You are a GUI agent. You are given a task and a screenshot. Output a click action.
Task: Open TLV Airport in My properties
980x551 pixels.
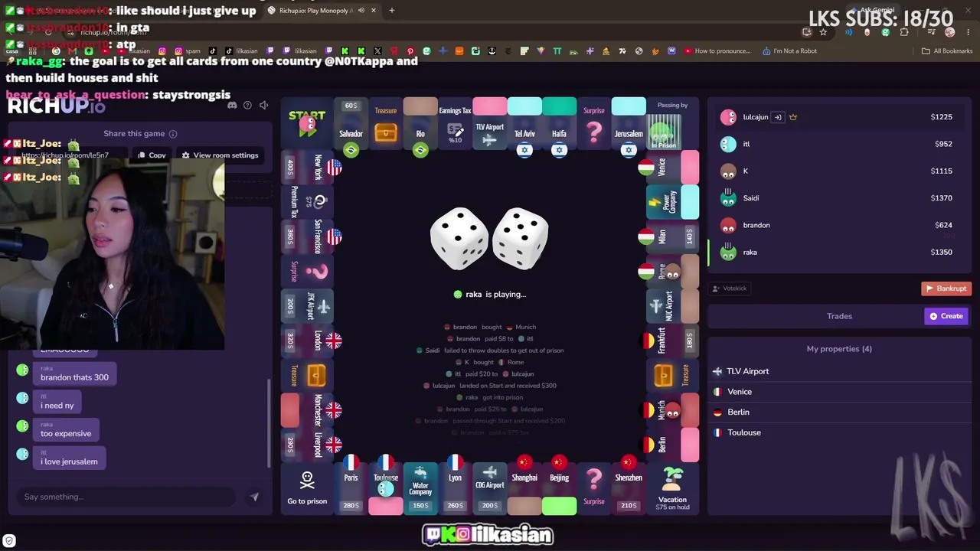click(838, 371)
